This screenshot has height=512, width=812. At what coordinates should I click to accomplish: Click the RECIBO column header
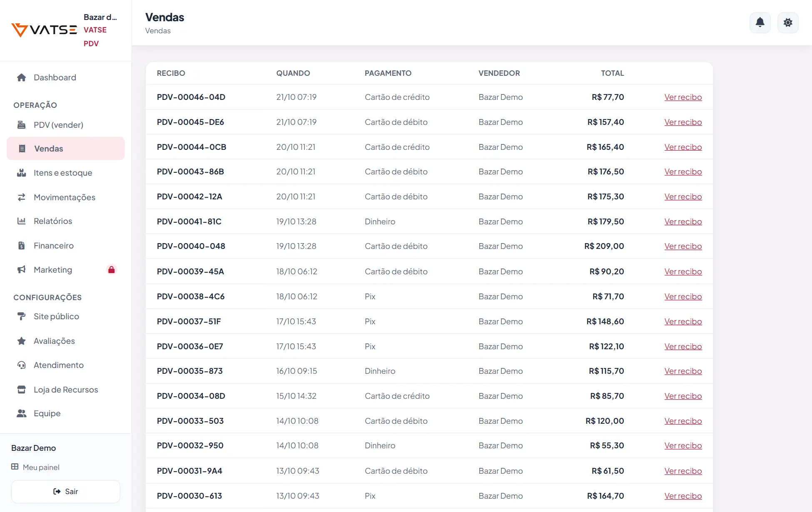point(171,73)
